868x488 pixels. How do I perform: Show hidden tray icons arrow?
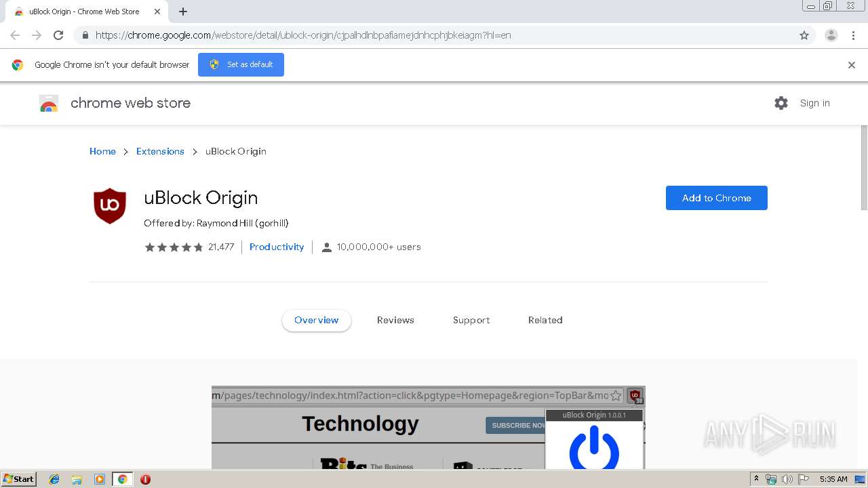click(x=756, y=479)
